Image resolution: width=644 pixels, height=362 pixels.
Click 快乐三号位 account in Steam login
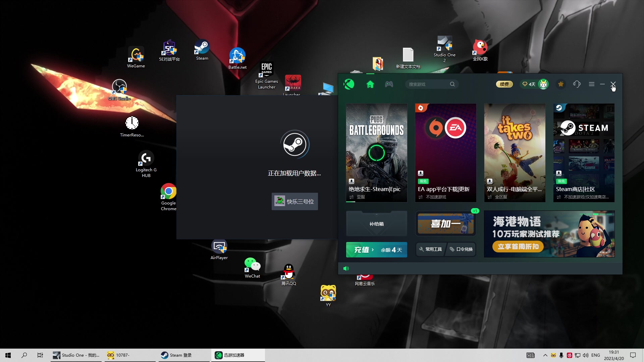pos(294,201)
